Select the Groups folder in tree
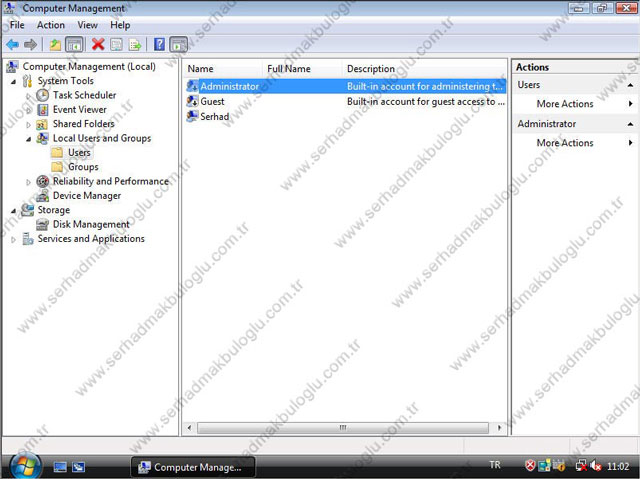640x479 pixels. click(x=83, y=167)
